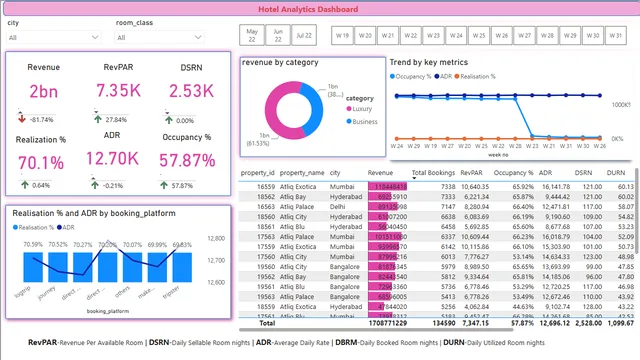Click the 7.35K RevPAR KPI value
The image size is (640, 360).
[118, 91]
